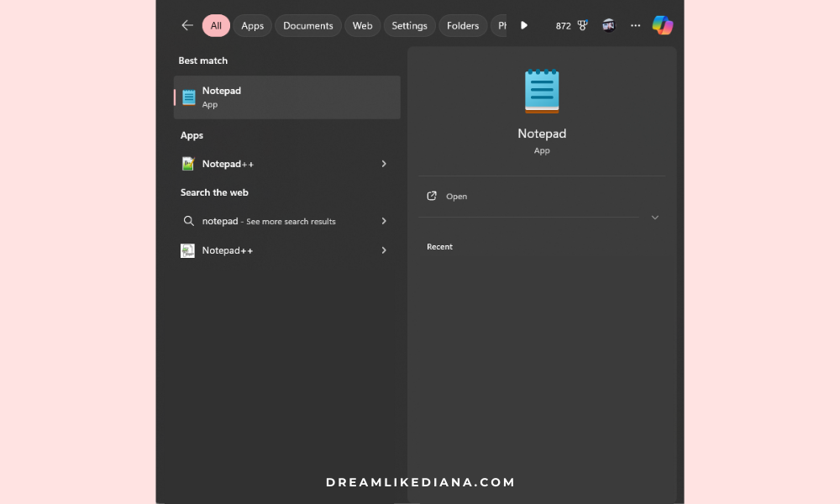840x504 pixels.
Task: Expand more actions chevron below Open
Action: (654, 217)
